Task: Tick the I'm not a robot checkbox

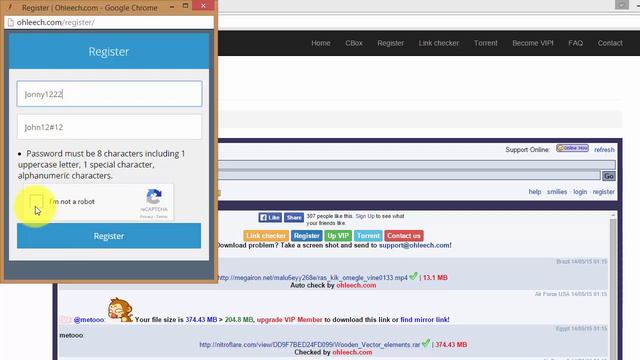Action: (x=36, y=201)
